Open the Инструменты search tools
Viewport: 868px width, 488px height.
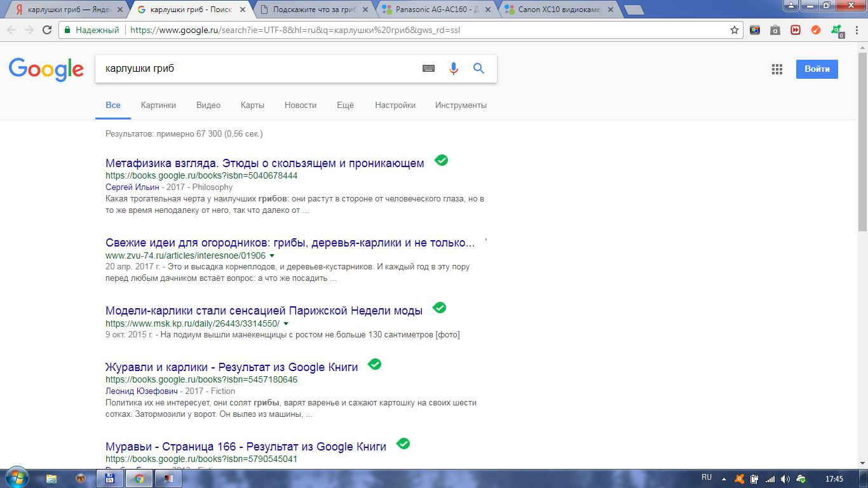[x=461, y=105]
